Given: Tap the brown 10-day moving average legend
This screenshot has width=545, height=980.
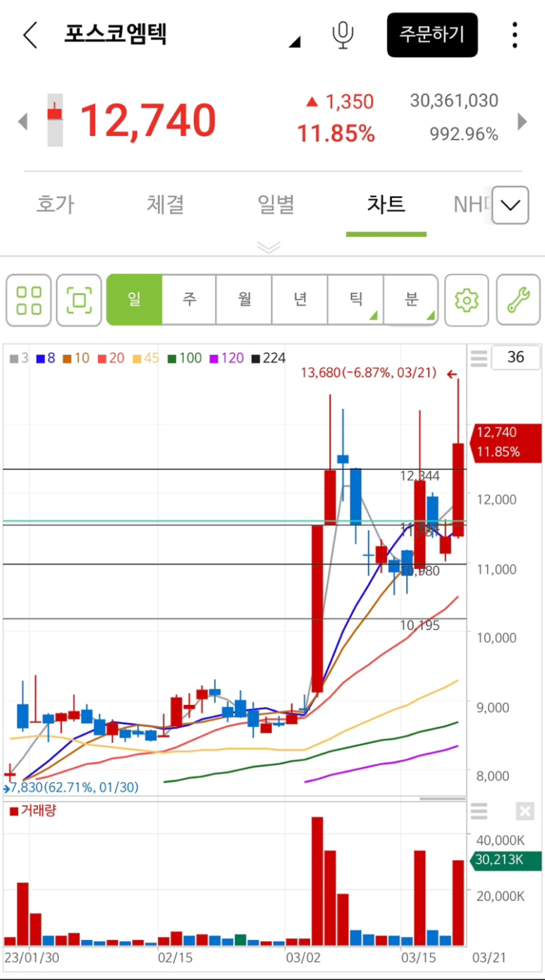Looking at the screenshot, I should tap(75, 358).
